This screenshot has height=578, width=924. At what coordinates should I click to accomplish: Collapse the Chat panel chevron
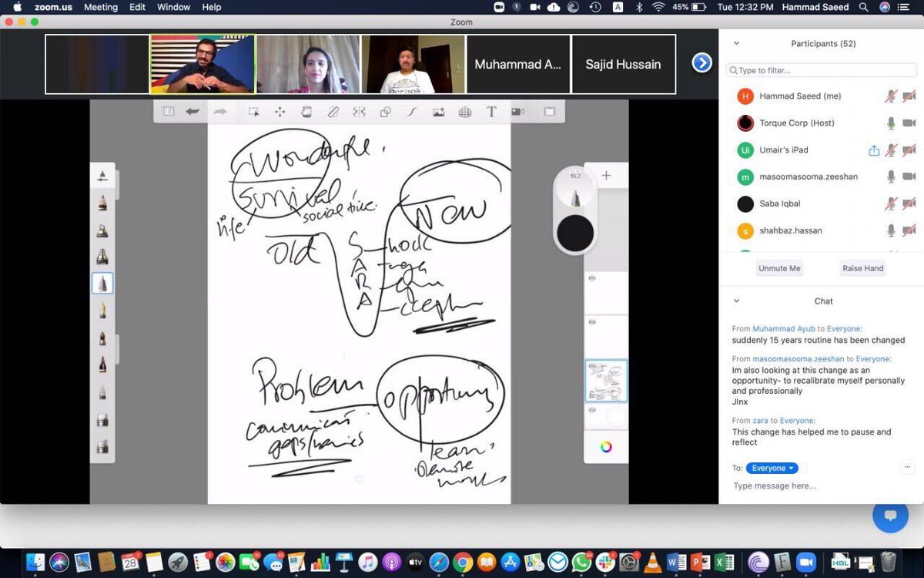[737, 301]
